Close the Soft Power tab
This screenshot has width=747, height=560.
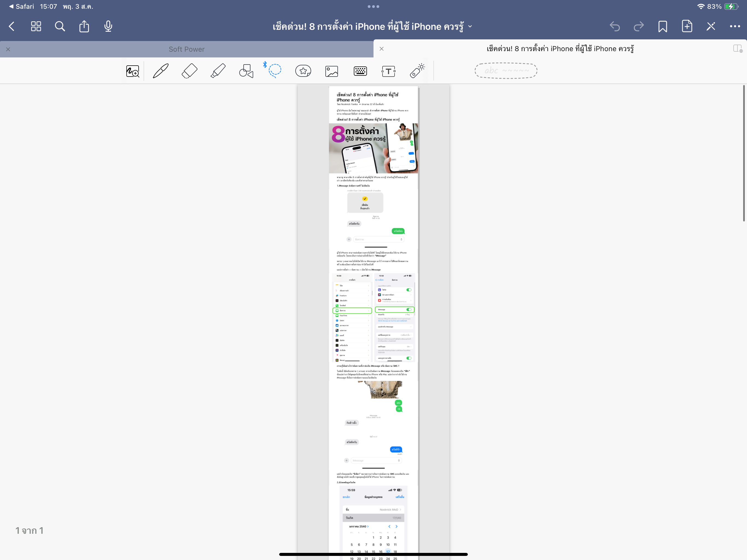point(8,49)
